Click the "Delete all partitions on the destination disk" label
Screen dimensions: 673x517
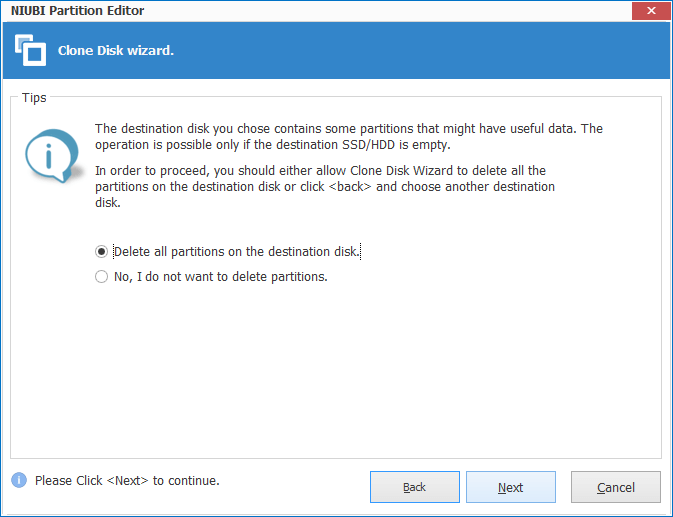point(236,252)
